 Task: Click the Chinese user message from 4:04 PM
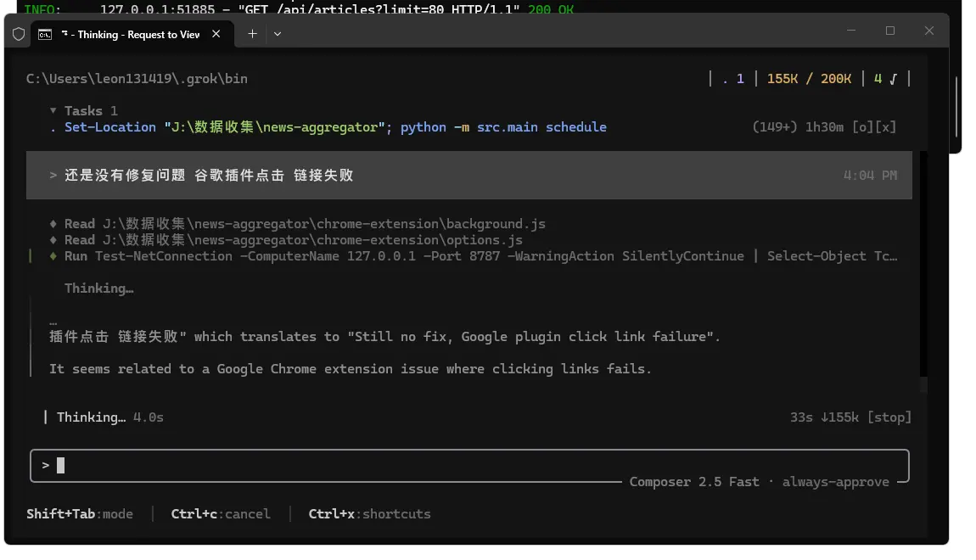point(468,176)
